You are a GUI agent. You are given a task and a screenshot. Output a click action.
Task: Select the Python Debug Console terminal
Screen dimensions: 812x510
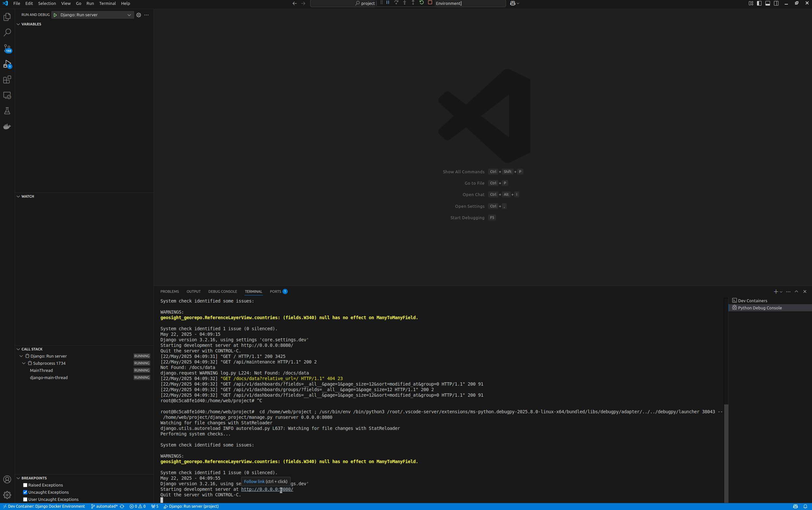tap(770, 308)
